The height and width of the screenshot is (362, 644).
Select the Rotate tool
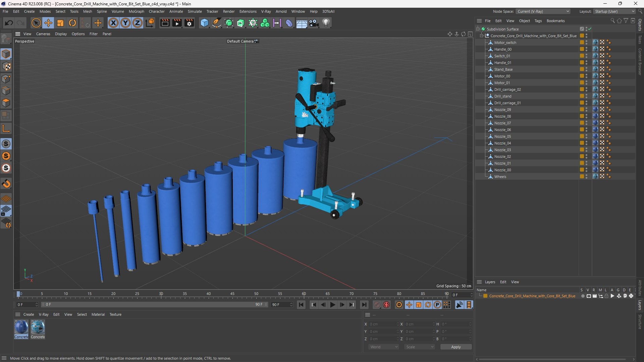coord(72,23)
